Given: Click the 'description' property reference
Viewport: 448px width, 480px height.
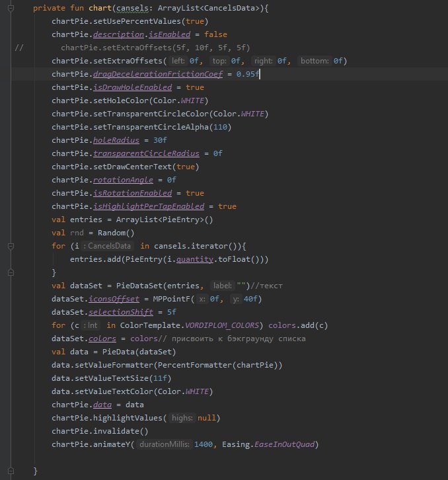Looking at the screenshot, I should pyautogui.click(x=118, y=34).
